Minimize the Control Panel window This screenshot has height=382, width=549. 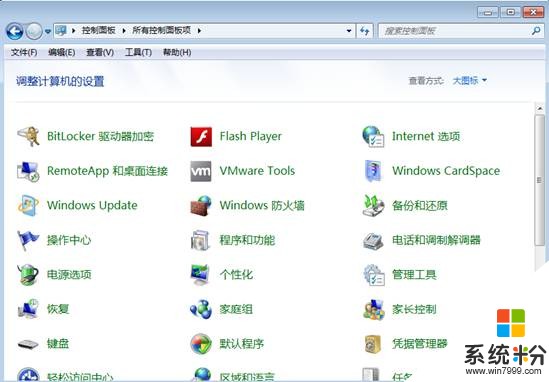(x=487, y=13)
